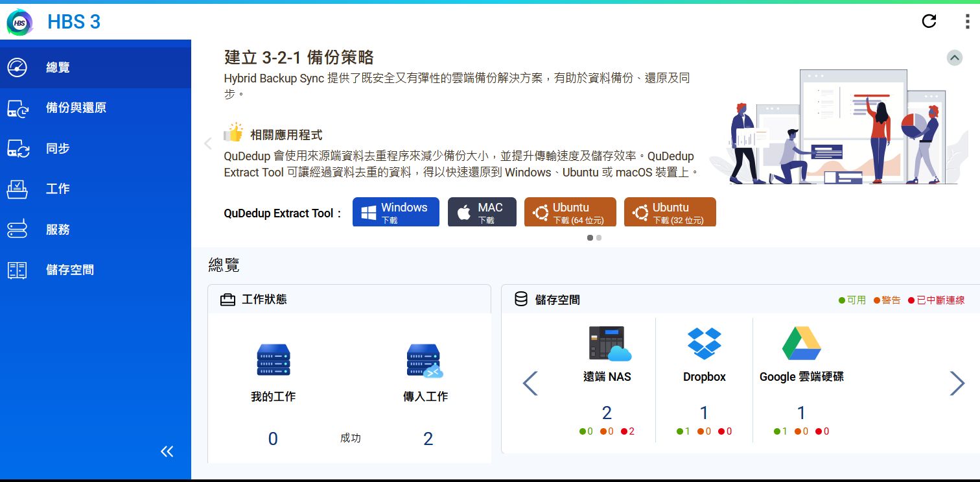Click 我的工作 success count 0
Image resolution: width=980 pixels, height=482 pixels.
(273, 439)
